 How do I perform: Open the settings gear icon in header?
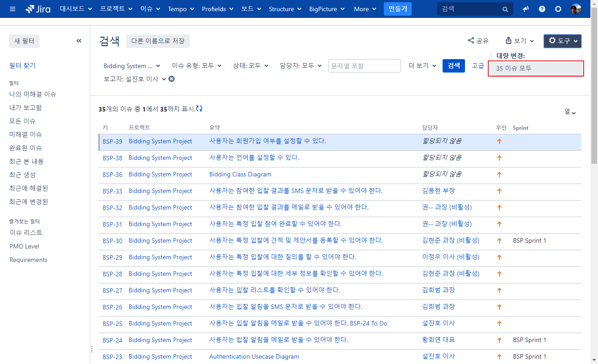click(x=558, y=9)
